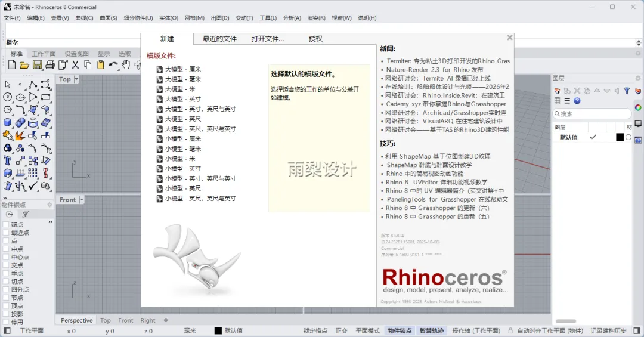The image size is (644, 337).
Task: Open news link Nature-Render 2.3 for Rhino 发布
Action: pyautogui.click(x=434, y=70)
